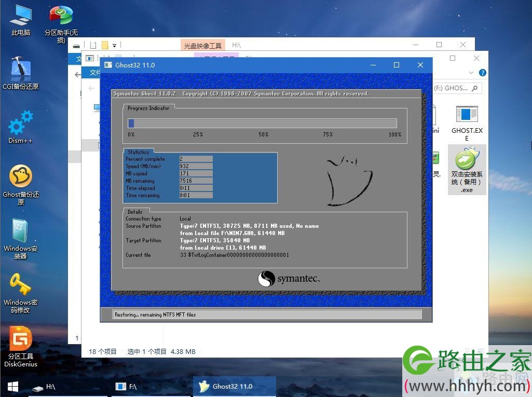Open the Dism++ desktop icon
Screen dimensions: 532x397
(20, 127)
